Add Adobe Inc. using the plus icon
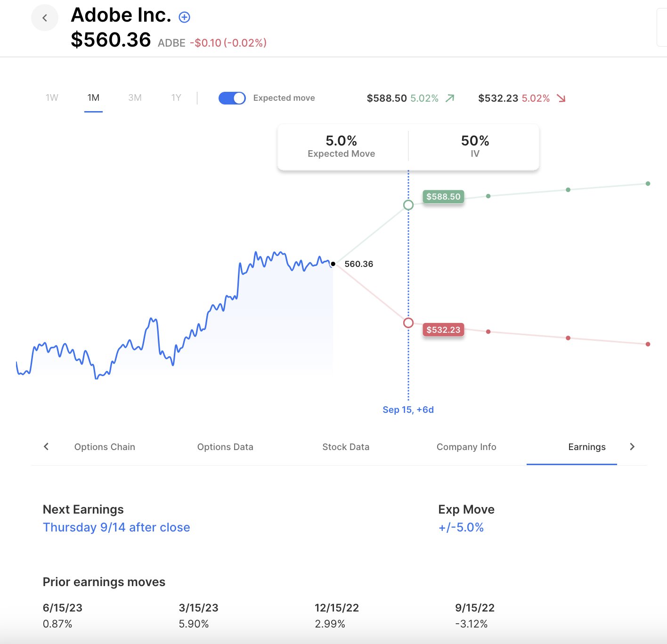 click(185, 17)
